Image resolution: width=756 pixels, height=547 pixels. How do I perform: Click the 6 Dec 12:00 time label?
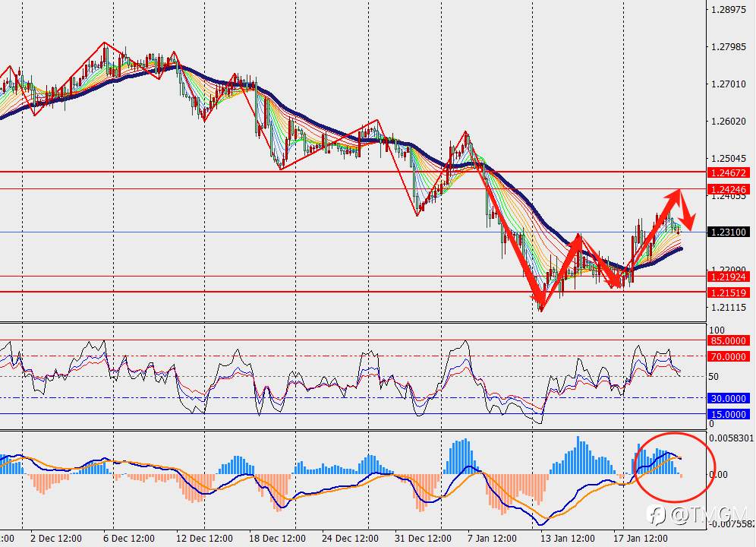(x=129, y=539)
